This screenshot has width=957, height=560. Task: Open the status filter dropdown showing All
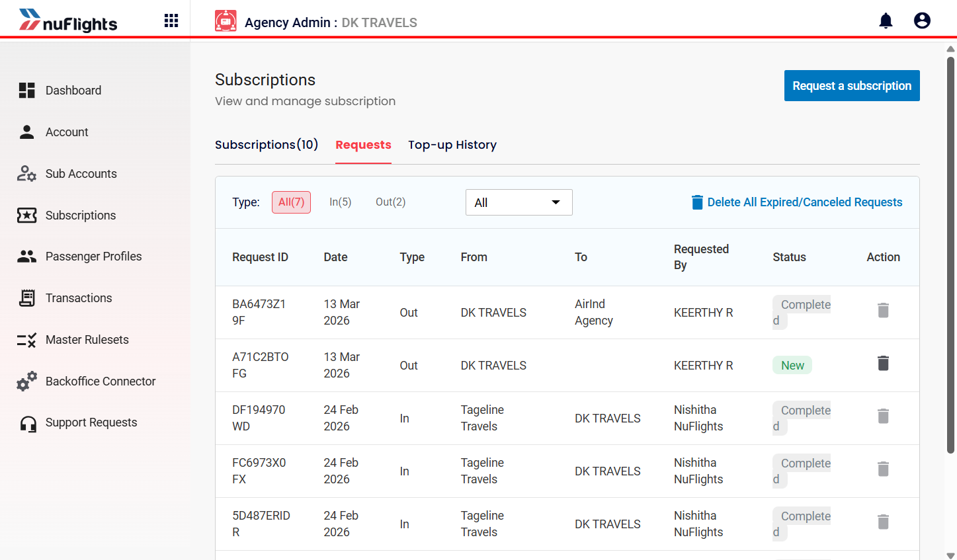pyautogui.click(x=519, y=202)
